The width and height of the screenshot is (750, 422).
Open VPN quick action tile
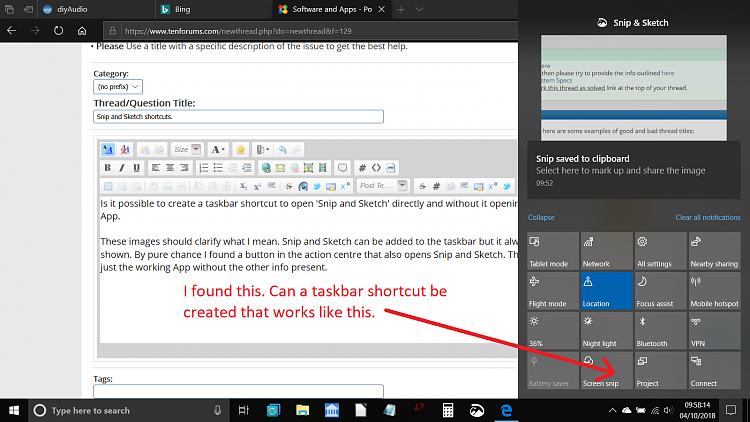[x=714, y=330]
